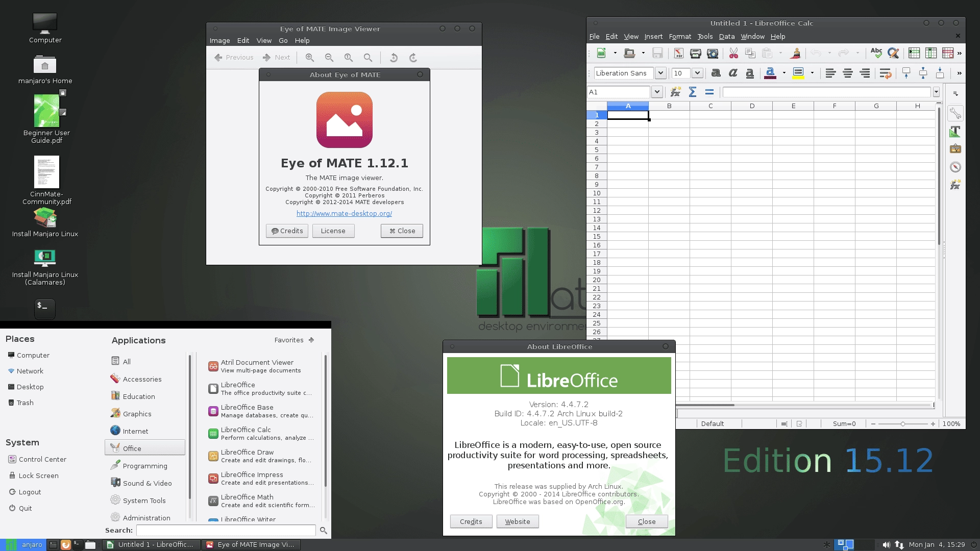Viewport: 980px width, 551px height.
Task: Select column C header in Calc
Action: click(710, 106)
